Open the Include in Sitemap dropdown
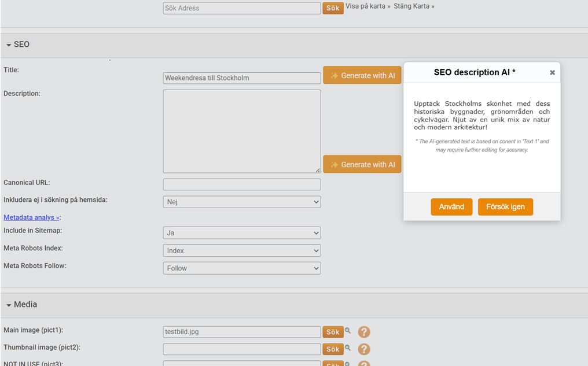 241,232
